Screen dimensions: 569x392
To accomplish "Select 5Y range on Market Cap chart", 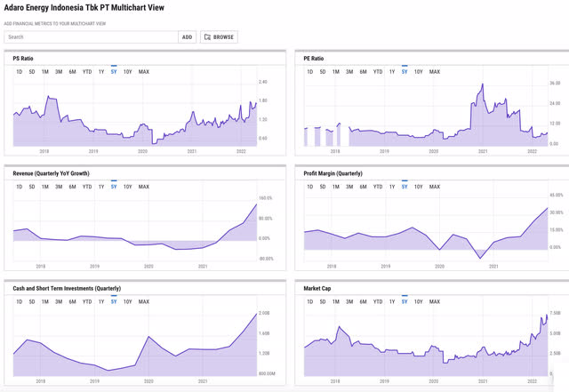I will [x=405, y=301].
